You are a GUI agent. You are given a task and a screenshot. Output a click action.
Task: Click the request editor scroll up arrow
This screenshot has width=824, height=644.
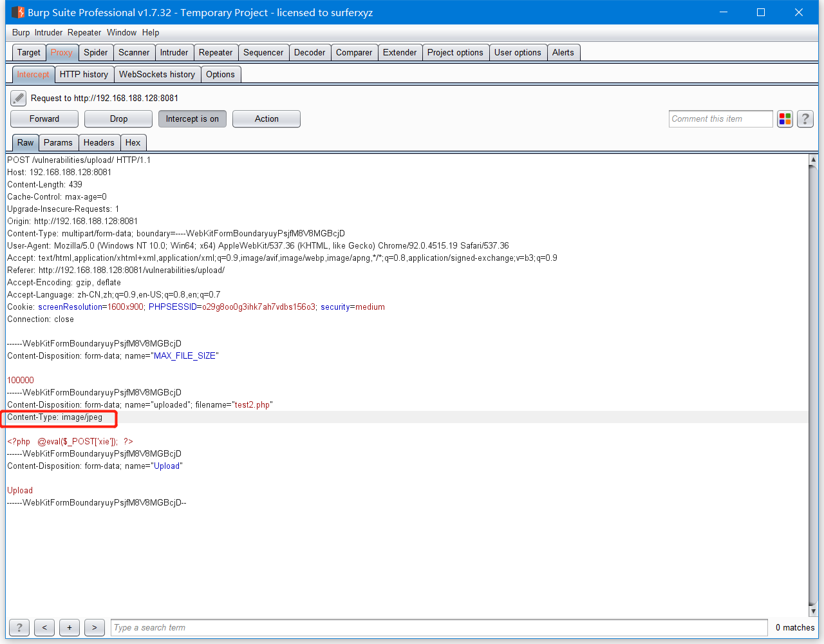[x=813, y=160]
